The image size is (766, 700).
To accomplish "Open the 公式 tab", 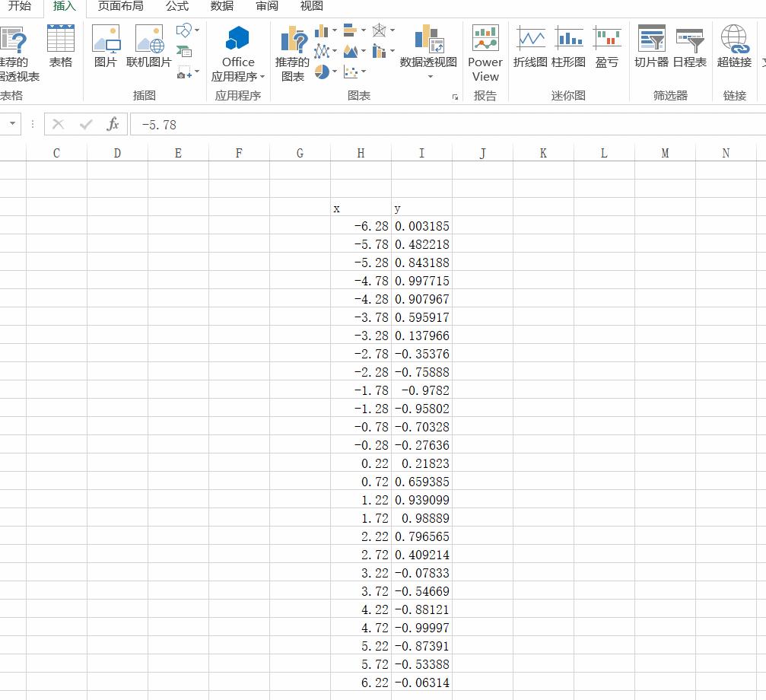I will pos(176,6).
